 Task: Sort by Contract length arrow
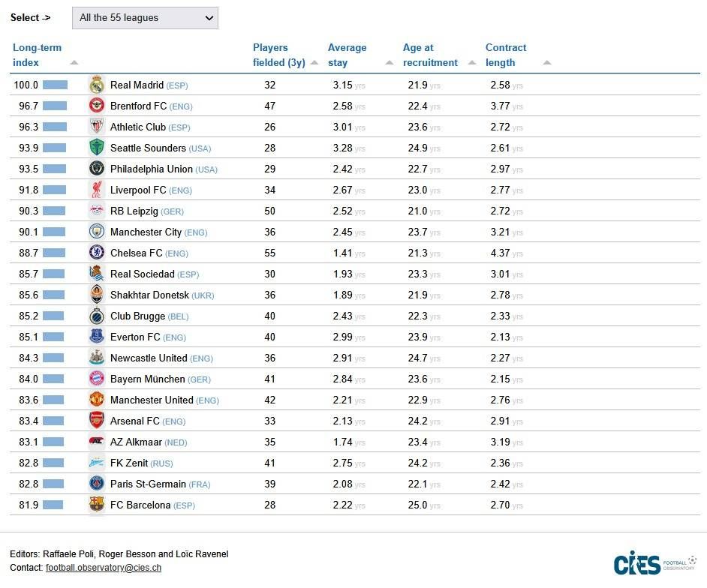click(547, 63)
